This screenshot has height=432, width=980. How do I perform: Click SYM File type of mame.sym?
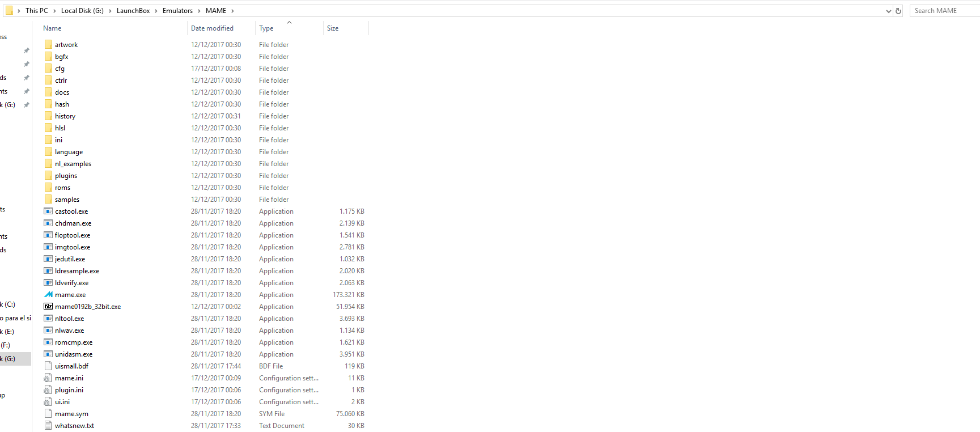click(x=271, y=413)
